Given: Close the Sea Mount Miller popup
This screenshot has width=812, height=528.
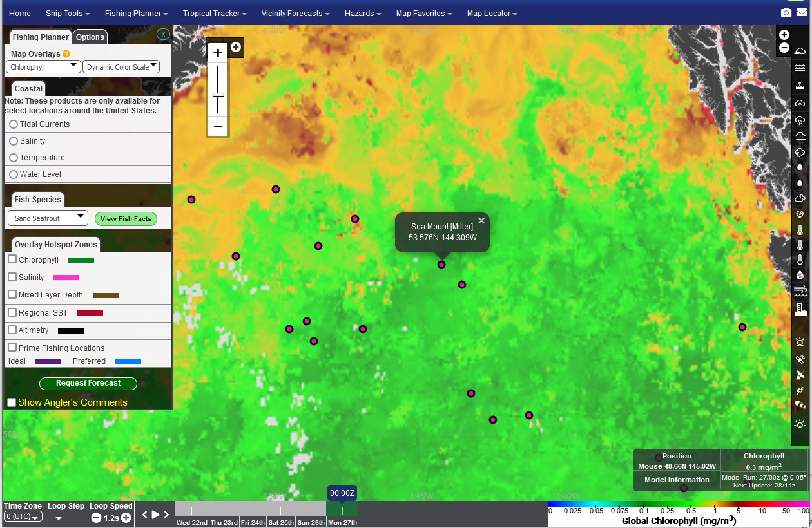Looking at the screenshot, I should (481, 220).
